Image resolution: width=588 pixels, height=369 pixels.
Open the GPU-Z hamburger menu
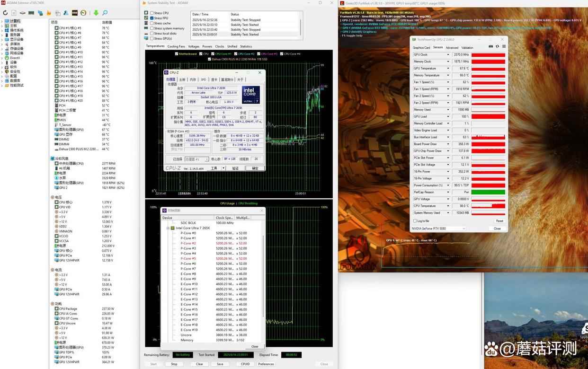(x=504, y=47)
